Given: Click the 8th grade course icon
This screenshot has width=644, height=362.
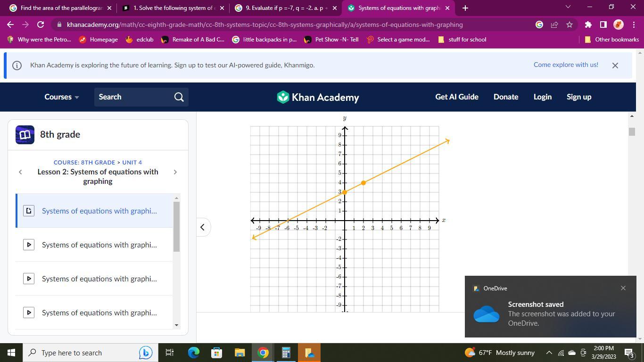Looking at the screenshot, I should click(x=25, y=135).
